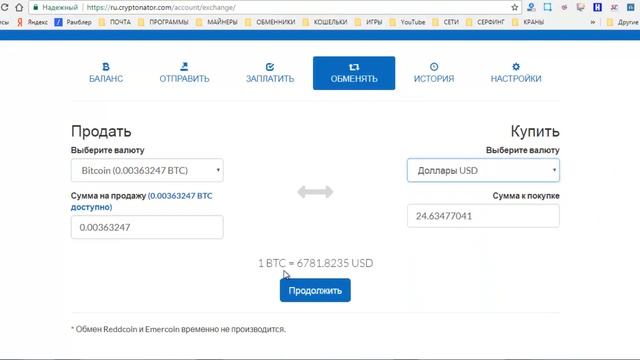Open the ИСТОРИЯ tab
Screen dimensions: 640x360
pos(434,73)
